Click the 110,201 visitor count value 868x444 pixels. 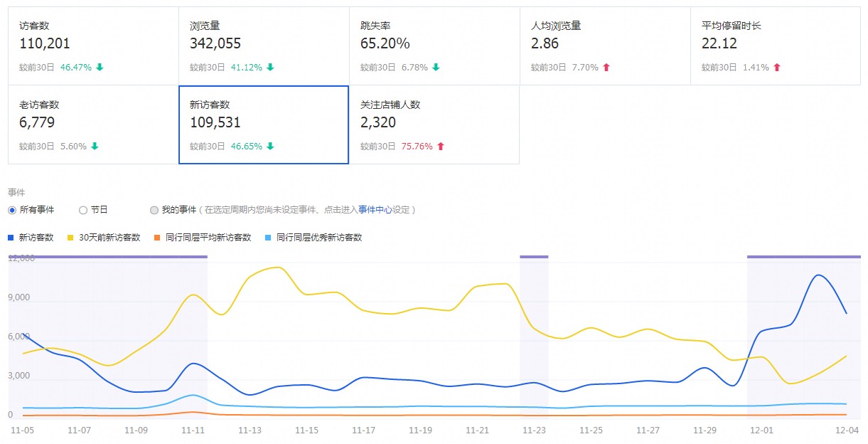[x=45, y=43]
